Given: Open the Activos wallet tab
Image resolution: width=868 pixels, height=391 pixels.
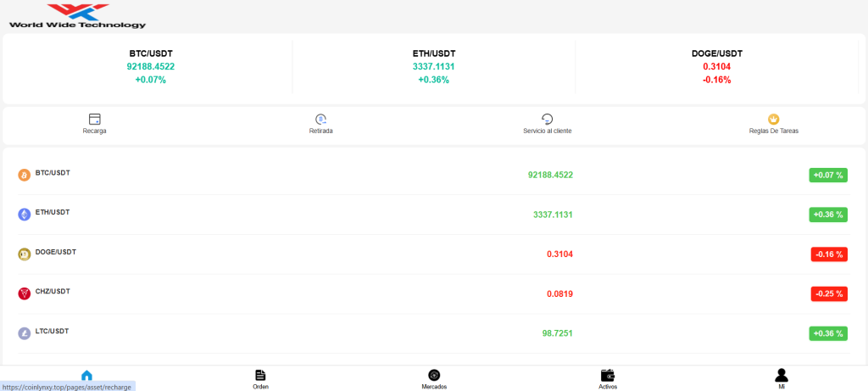Looking at the screenshot, I should click(x=608, y=379).
